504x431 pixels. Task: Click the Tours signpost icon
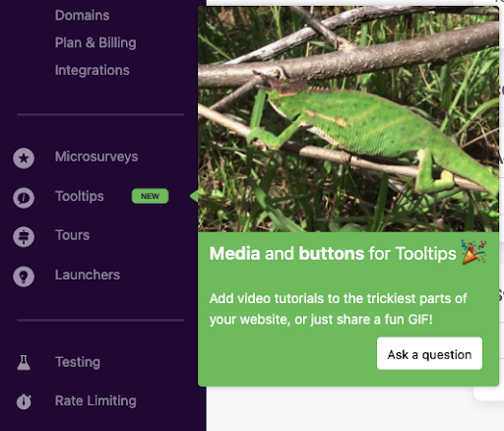click(x=24, y=237)
